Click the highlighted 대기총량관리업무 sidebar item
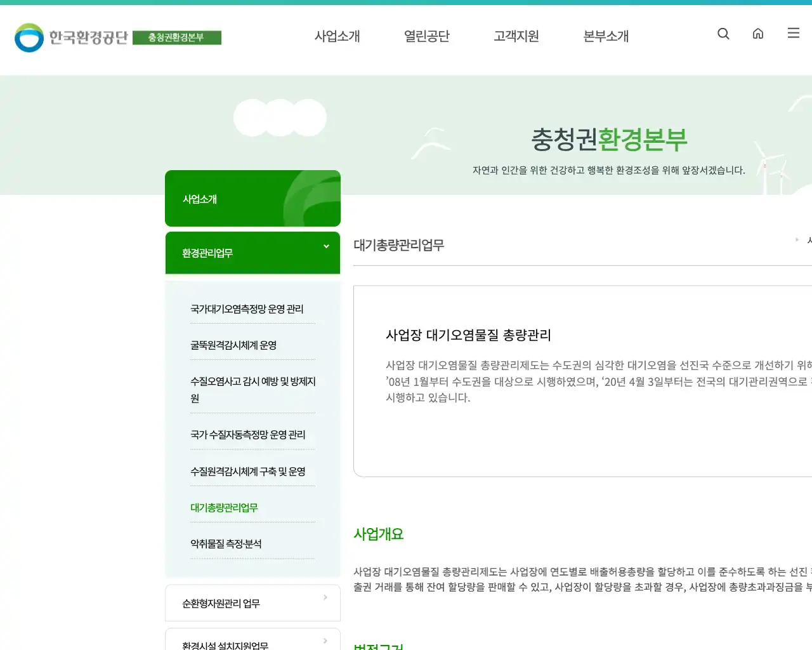Viewport: 812px width, 650px height. coord(224,507)
